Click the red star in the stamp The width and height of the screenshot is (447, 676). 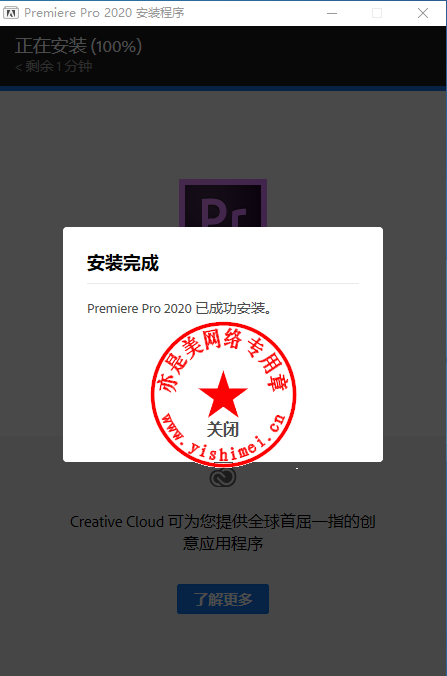coord(223,393)
